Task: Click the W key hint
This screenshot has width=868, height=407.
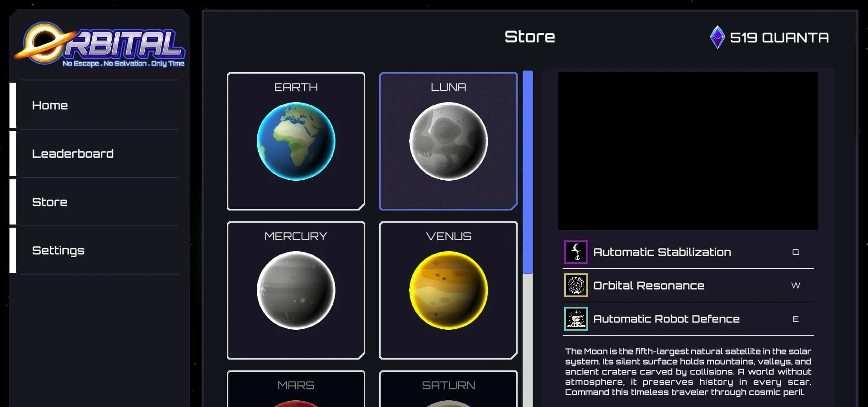Action: pyautogui.click(x=796, y=285)
